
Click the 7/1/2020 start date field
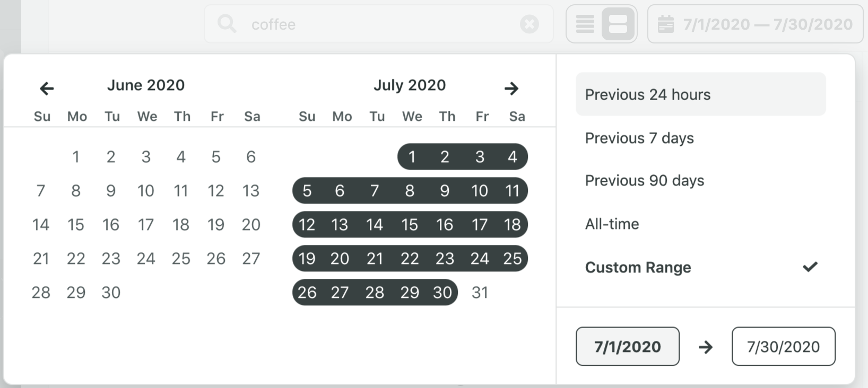pyautogui.click(x=627, y=346)
